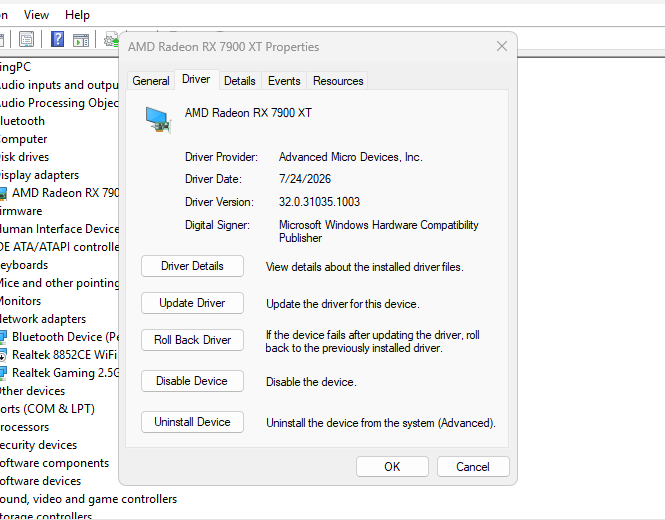Click the Update Driver button
This screenshot has width=665, height=520.
[192, 303]
